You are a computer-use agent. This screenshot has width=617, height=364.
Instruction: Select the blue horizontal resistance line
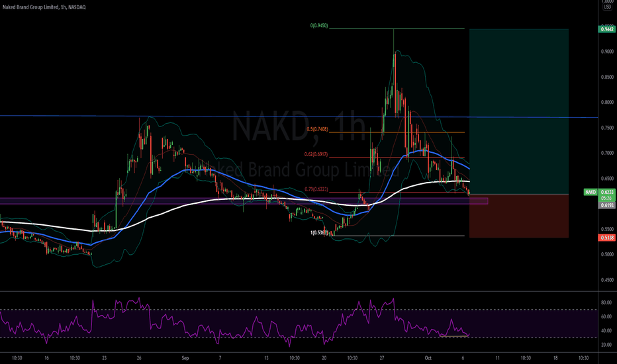point(299,116)
